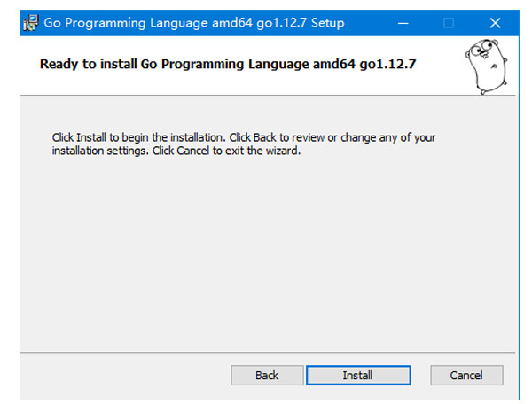Click the installer icon in title bar
The height and width of the screenshot is (404, 532).
pyautogui.click(x=31, y=23)
